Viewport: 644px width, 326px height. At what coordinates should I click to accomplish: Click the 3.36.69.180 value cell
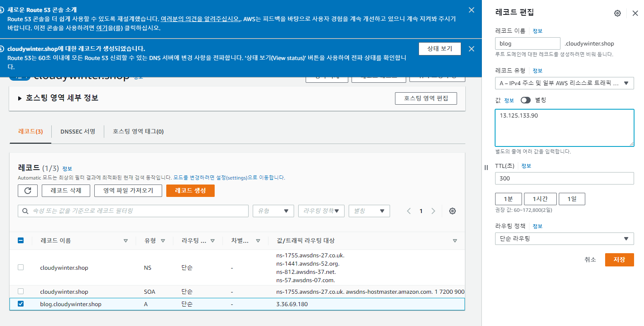tap(292, 304)
